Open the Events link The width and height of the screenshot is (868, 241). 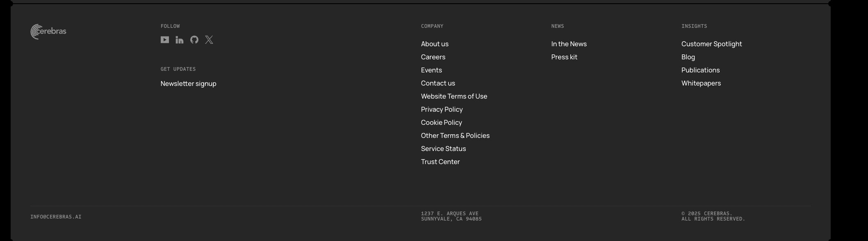point(431,70)
